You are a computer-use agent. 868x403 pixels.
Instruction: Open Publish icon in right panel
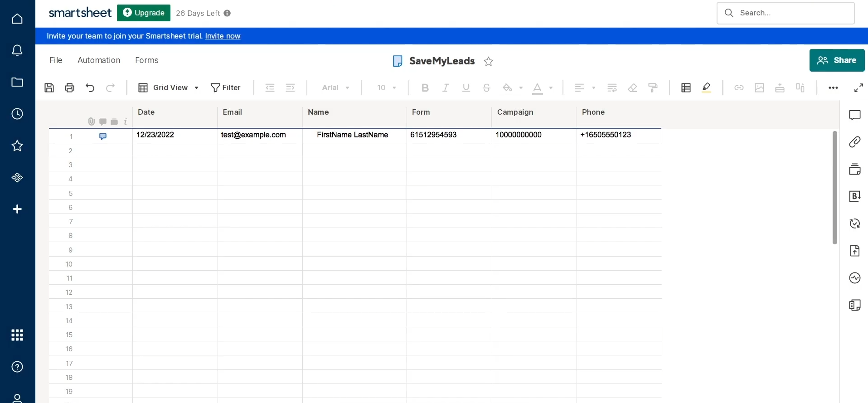(854, 251)
